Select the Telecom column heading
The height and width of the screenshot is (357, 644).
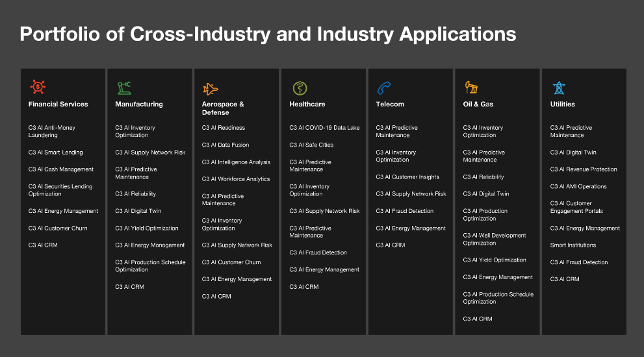pos(390,105)
